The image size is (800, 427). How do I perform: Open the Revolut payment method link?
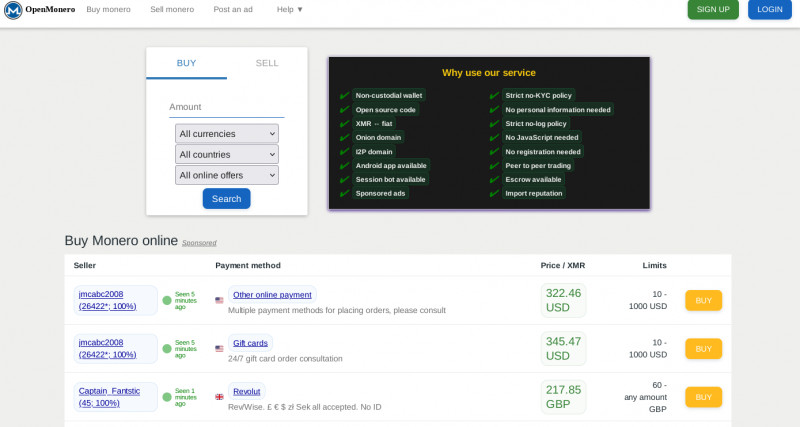(246, 391)
